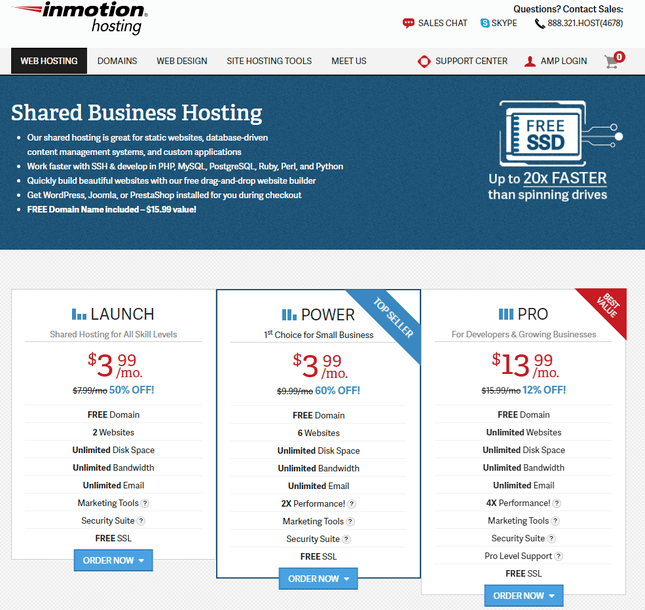645x610 pixels.
Task: Open the Site Hosting Tools menu
Action: tap(269, 61)
